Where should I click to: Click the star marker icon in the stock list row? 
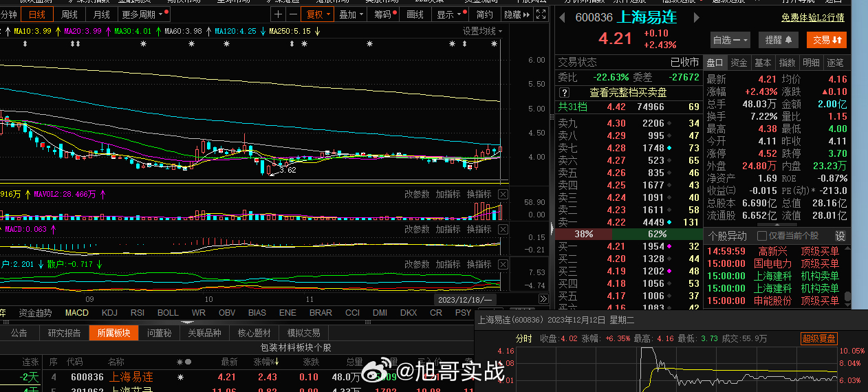(181, 377)
